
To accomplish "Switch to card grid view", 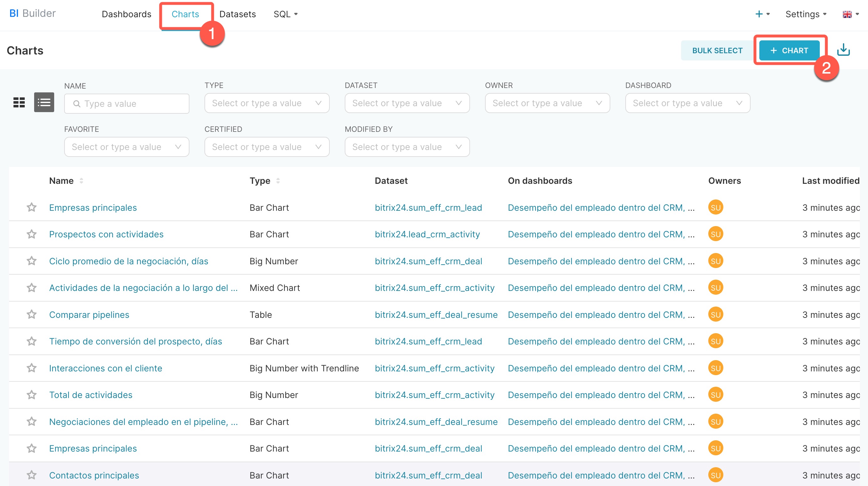I will pyautogui.click(x=19, y=102).
